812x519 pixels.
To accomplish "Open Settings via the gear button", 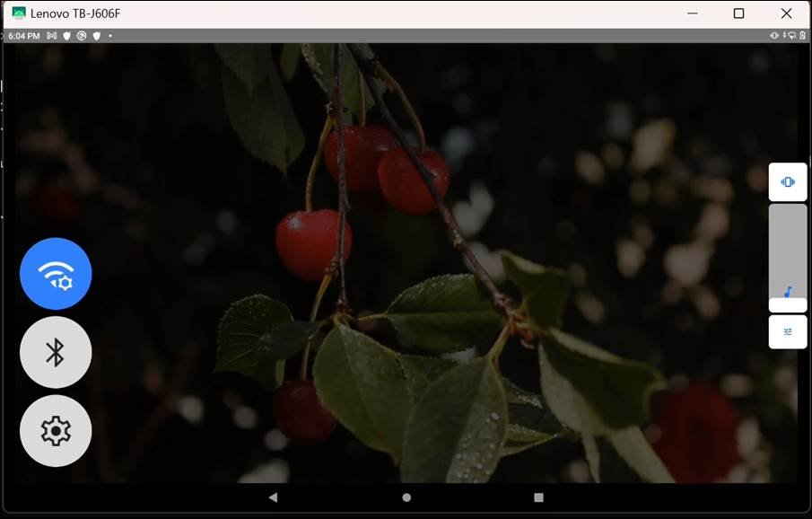I will (56, 431).
